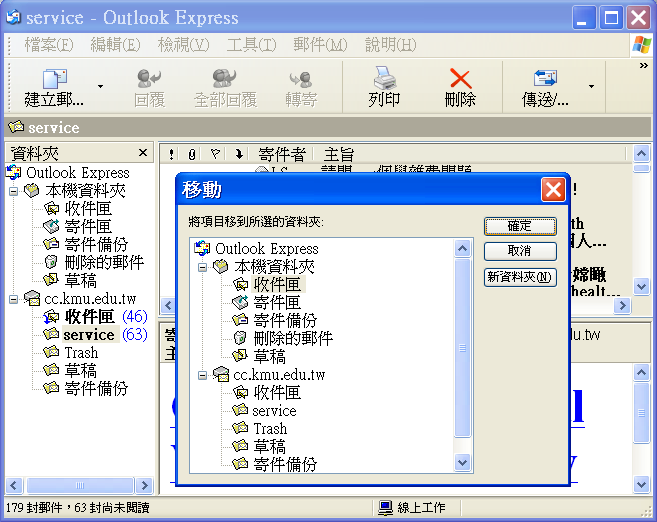657x522 pixels.
Task: Open the dropdown arrow next to 傳送/...
Action: [591, 86]
